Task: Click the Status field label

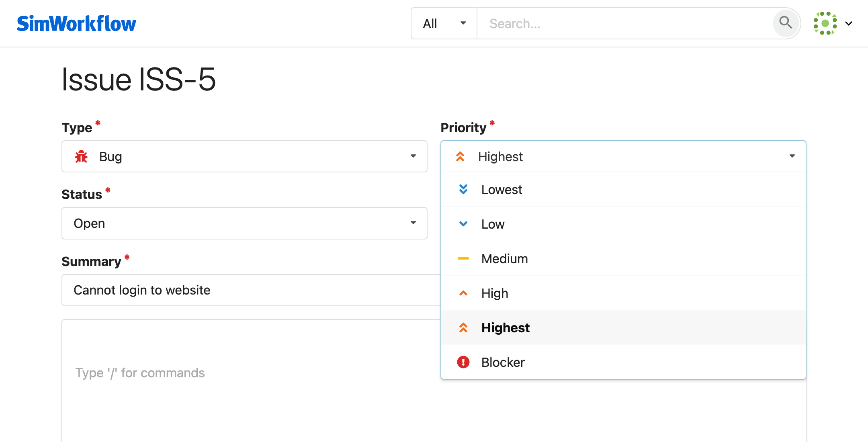Action: tap(82, 194)
